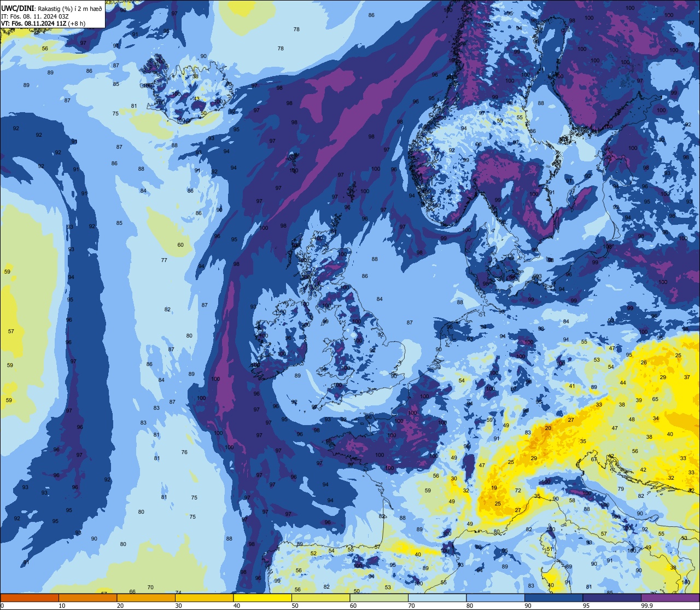The image size is (700, 610).
Task: Click the humidity value "77" west of Scotland
Action: (164, 260)
